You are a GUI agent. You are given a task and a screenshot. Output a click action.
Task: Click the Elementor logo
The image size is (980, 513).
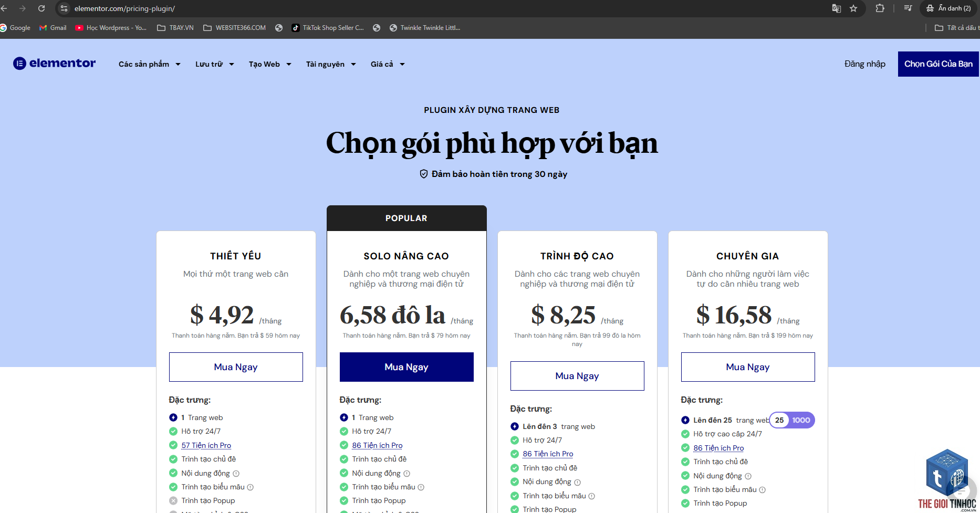click(54, 64)
